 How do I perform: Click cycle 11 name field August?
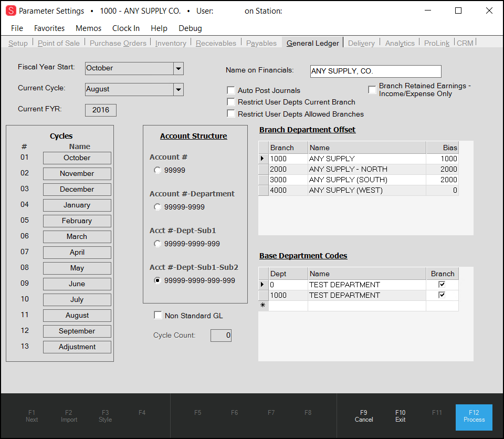[77, 316]
